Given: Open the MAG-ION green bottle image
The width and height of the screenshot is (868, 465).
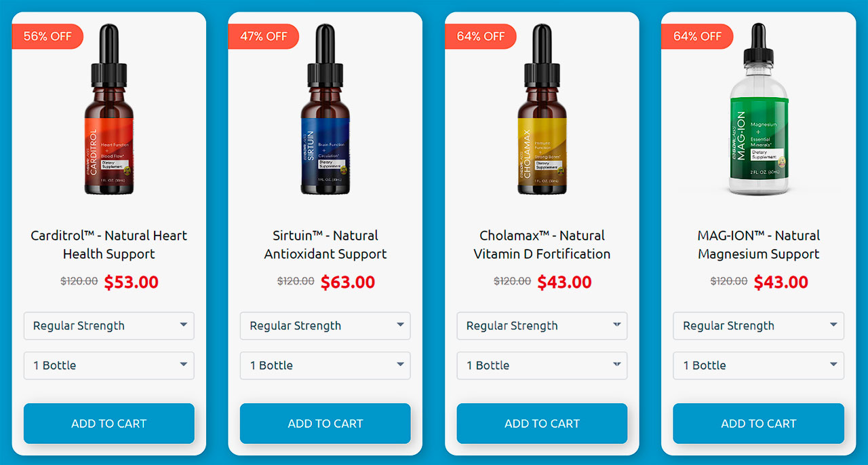Looking at the screenshot, I should 759,109.
